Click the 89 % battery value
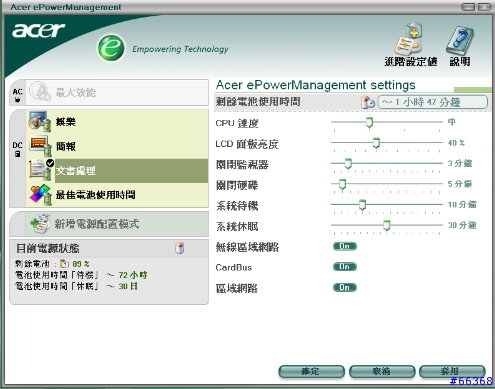495x389 pixels. click(x=81, y=264)
